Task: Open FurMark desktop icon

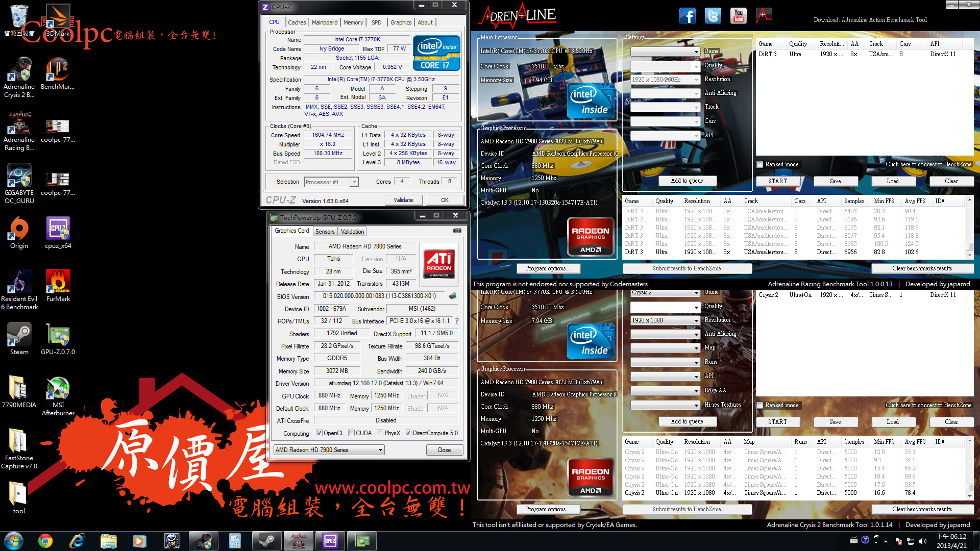Action: [58, 286]
